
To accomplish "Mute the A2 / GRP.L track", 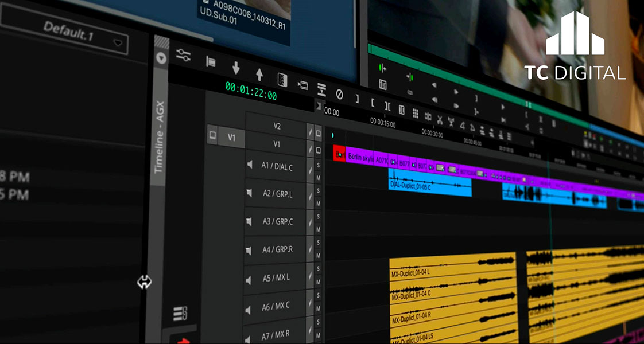I will (319, 204).
